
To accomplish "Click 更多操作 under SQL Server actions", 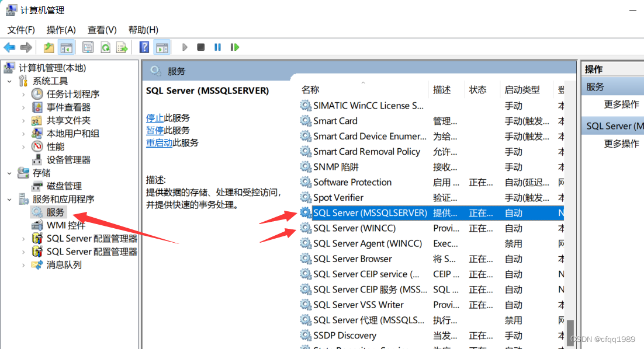I will tap(621, 144).
